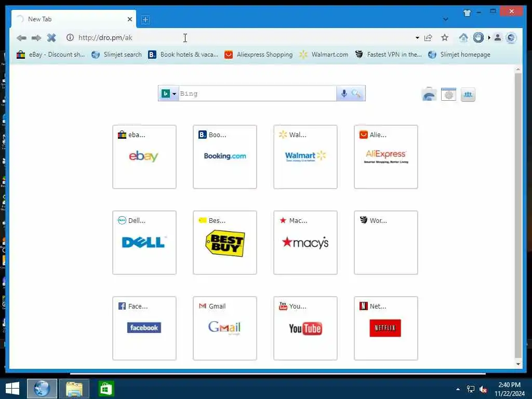Show hidden tray icons arrow
Image resolution: width=532 pixels, height=399 pixels.
[x=458, y=389]
